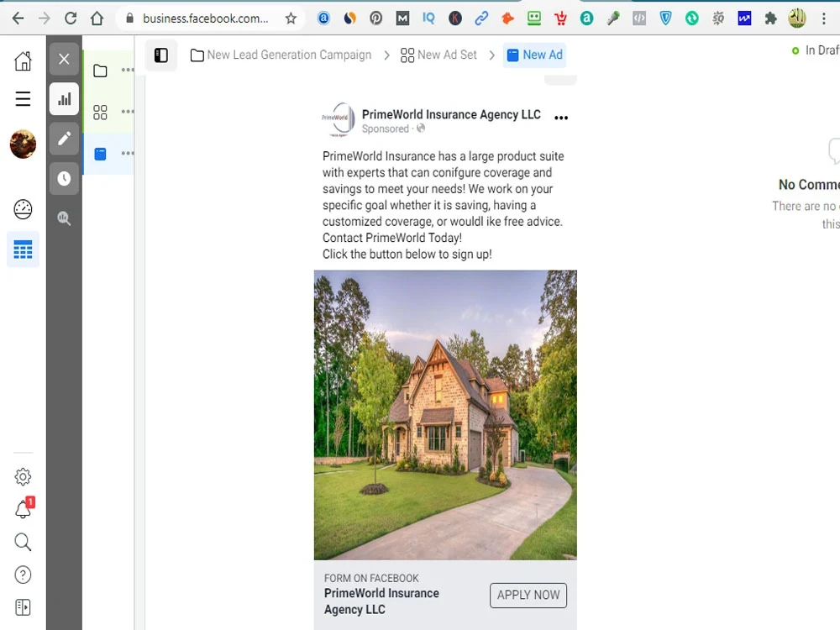Click the business.facebook.com address bar
Viewport: 840px width, 630px height.
tap(205, 18)
